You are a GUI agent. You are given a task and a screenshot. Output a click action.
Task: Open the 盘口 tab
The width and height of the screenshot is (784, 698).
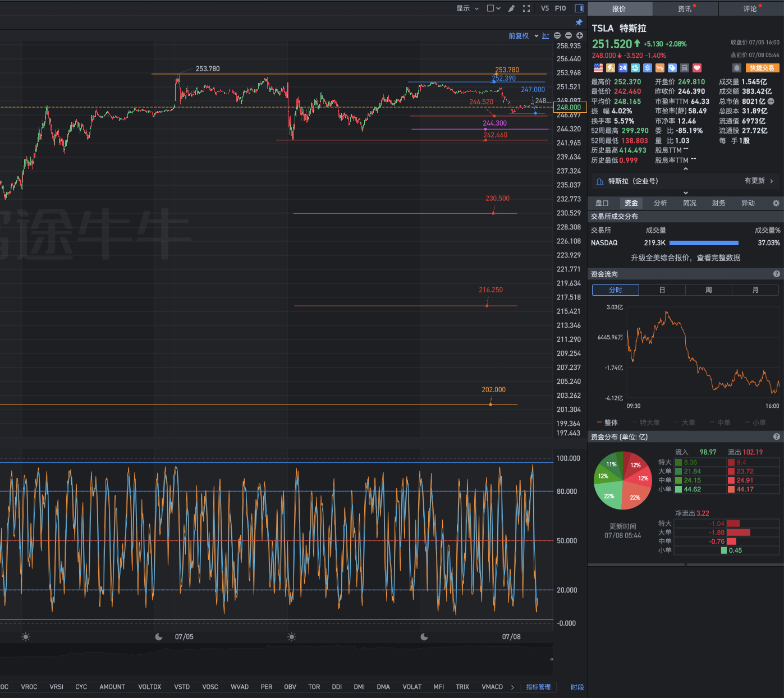(x=602, y=203)
